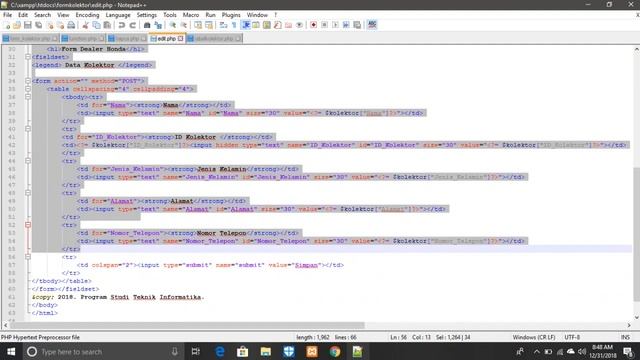This screenshot has width=640, height=360.
Task: Collapse the tbody fold at line 36
Action: pos(28,97)
